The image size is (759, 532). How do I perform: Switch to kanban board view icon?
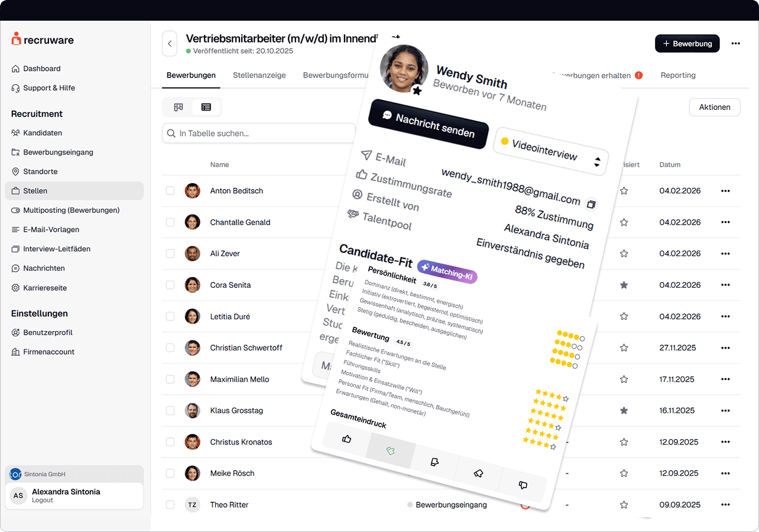click(x=179, y=107)
